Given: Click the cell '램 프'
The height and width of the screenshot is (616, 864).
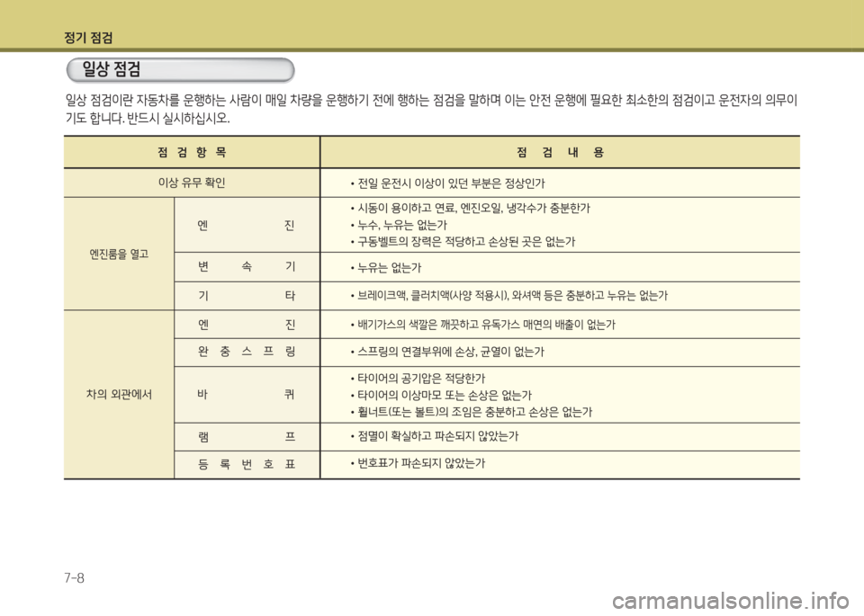Looking at the screenshot, I should click(x=247, y=437).
